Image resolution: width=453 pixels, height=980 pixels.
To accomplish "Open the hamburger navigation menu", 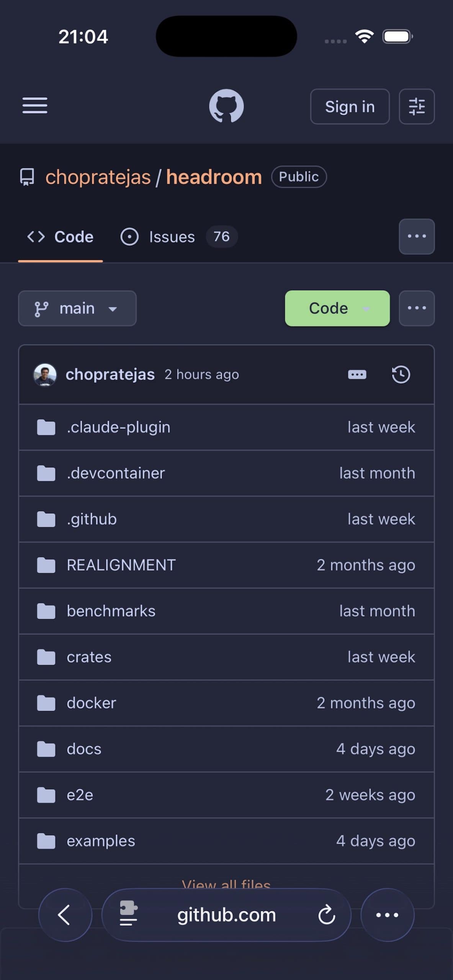I will (35, 106).
